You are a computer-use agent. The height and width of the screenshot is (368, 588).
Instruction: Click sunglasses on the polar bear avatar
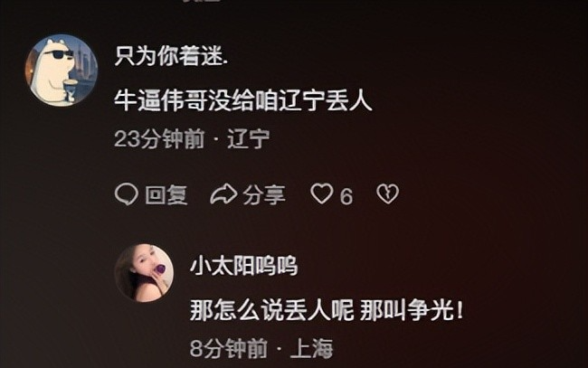[x=59, y=55]
